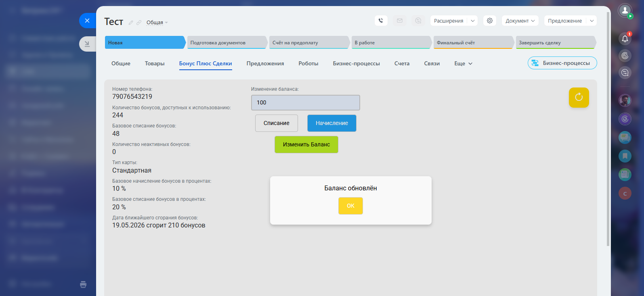Move the deal to Подготовка документов stage

[x=227, y=42]
